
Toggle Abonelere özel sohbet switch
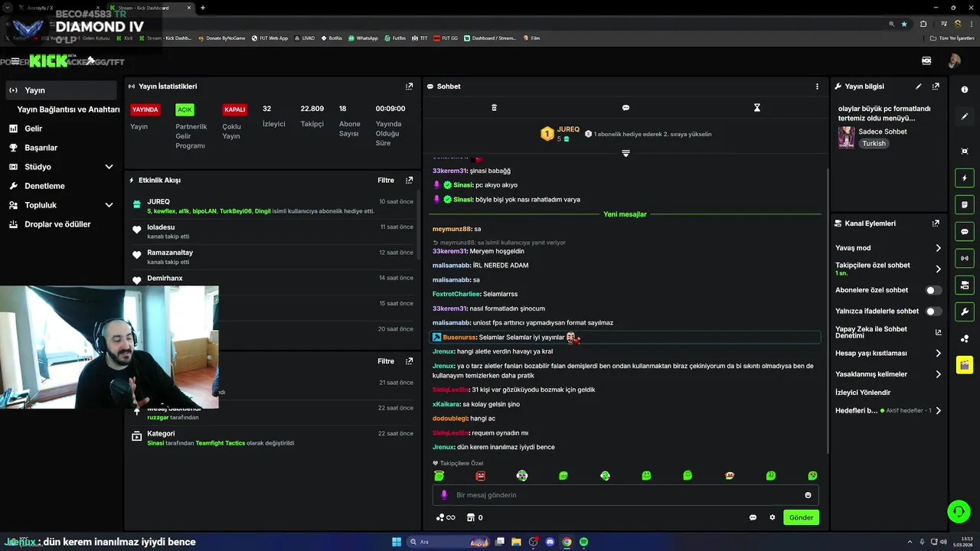click(933, 290)
